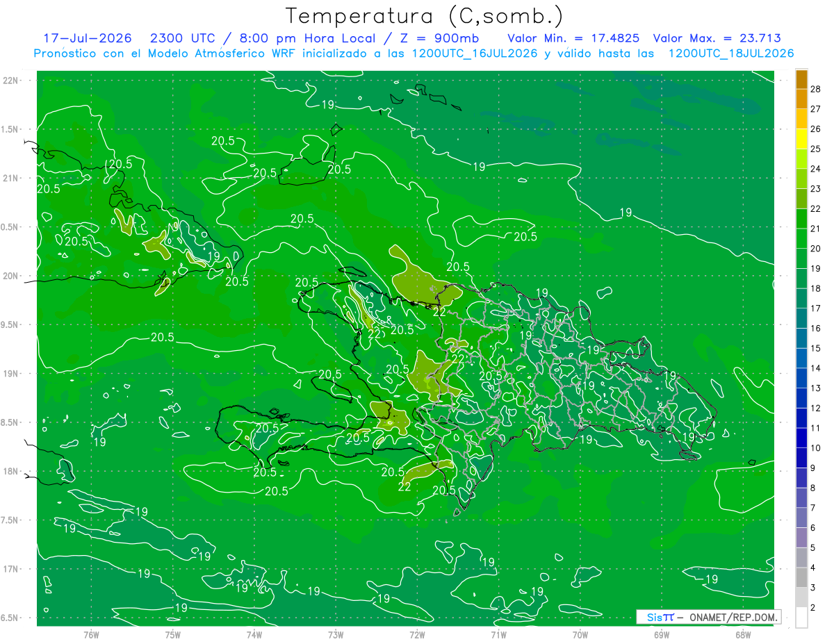This screenshot has height=644, width=834.
Task: Click colorbar label "18"
Action: point(816,288)
